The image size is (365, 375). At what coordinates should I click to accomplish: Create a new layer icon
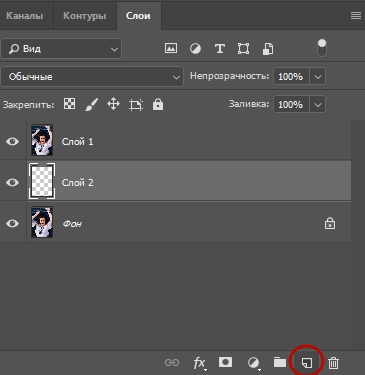pyautogui.click(x=307, y=363)
